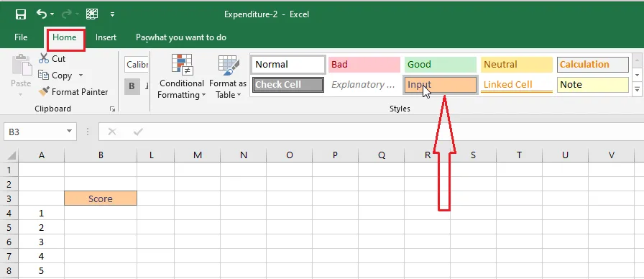This screenshot has width=644, height=279.
Task: Select the Format Painter brush
Action: coord(73,92)
